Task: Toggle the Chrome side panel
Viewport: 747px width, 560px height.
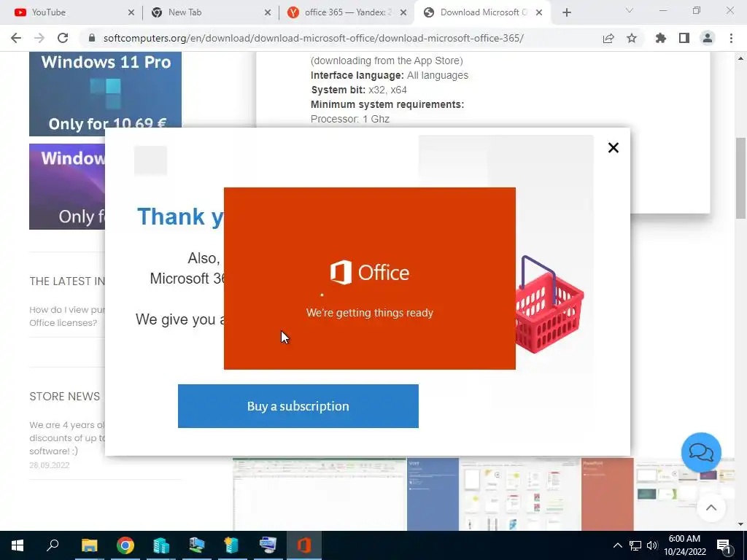Action: click(x=684, y=38)
